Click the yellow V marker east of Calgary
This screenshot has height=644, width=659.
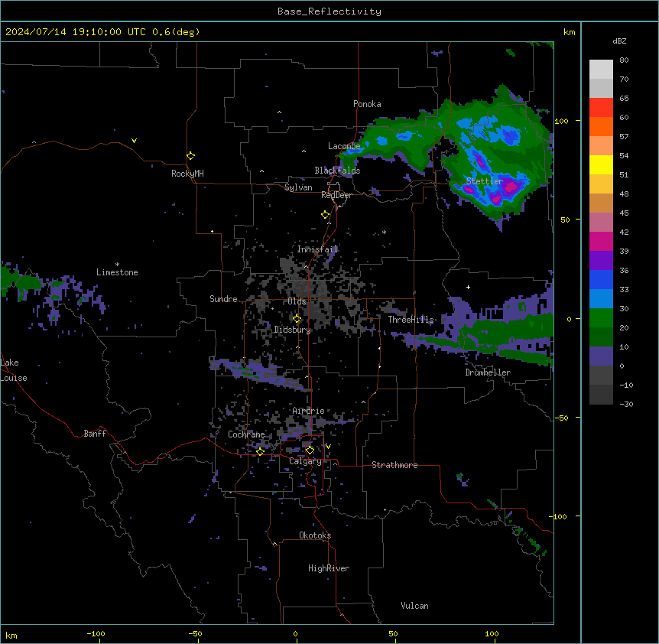[x=328, y=447]
